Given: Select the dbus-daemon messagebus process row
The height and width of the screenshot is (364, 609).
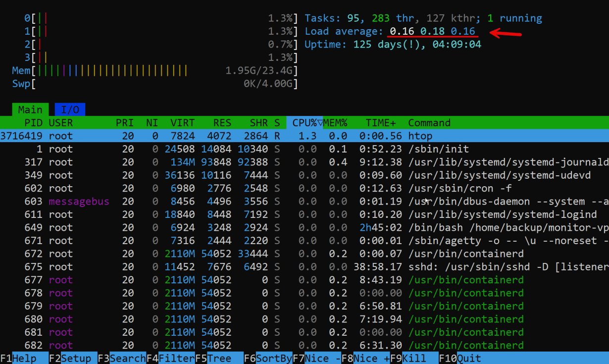Looking at the screenshot, I should 304,202.
